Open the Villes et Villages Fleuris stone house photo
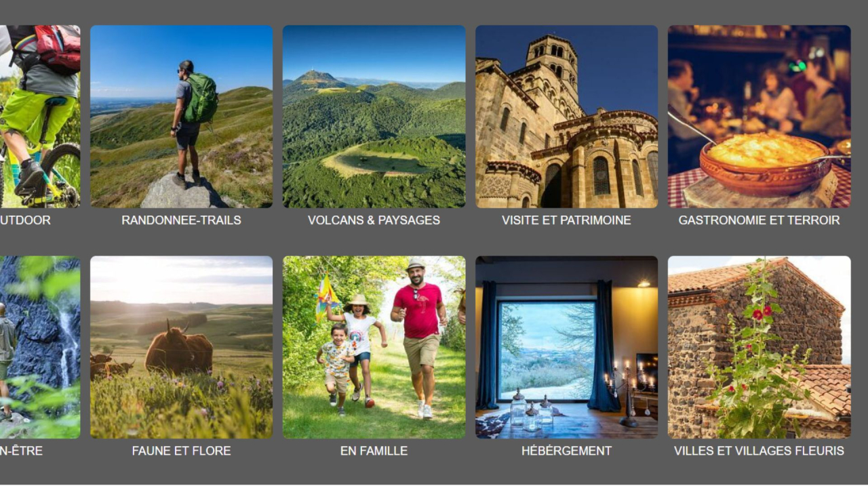 click(x=759, y=347)
